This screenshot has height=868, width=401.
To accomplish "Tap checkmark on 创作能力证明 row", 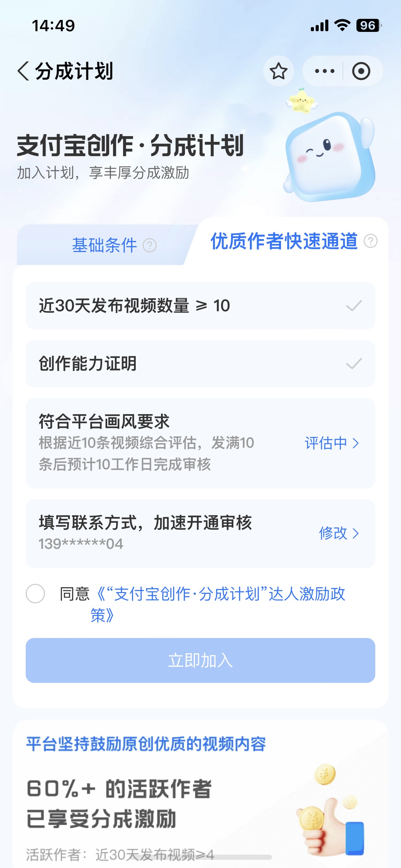I will coord(354,363).
